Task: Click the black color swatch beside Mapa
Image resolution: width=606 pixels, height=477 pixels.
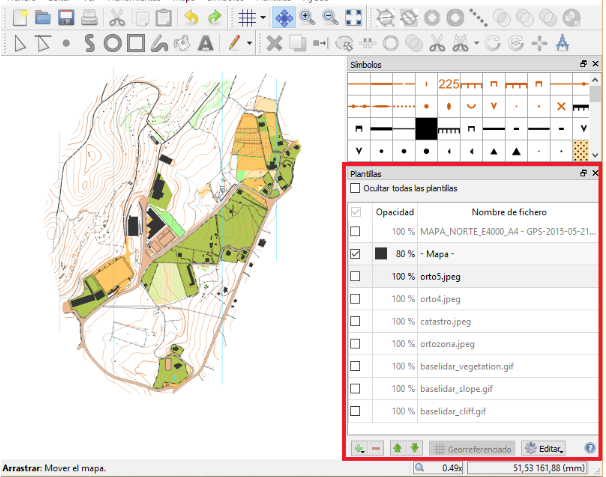Action: [x=380, y=254]
